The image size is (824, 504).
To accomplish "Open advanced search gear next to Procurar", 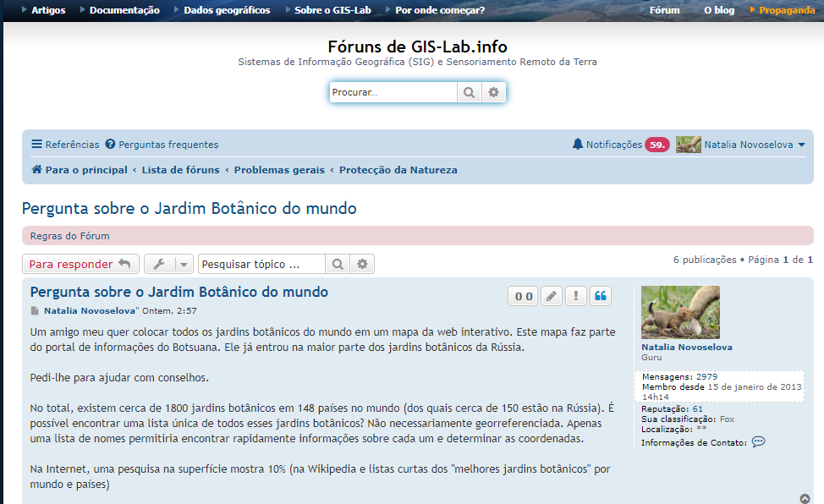I will [493, 92].
